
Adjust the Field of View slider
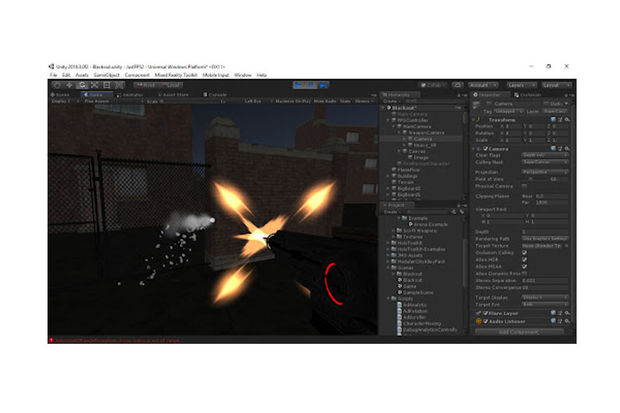(x=532, y=179)
